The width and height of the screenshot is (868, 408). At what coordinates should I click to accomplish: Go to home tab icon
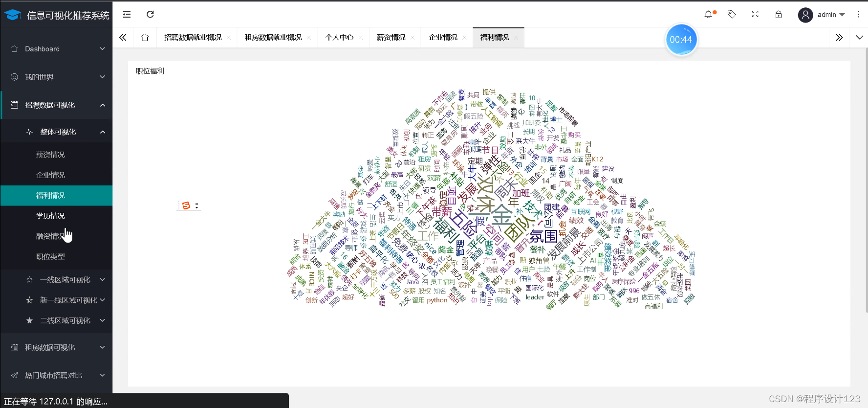(145, 38)
